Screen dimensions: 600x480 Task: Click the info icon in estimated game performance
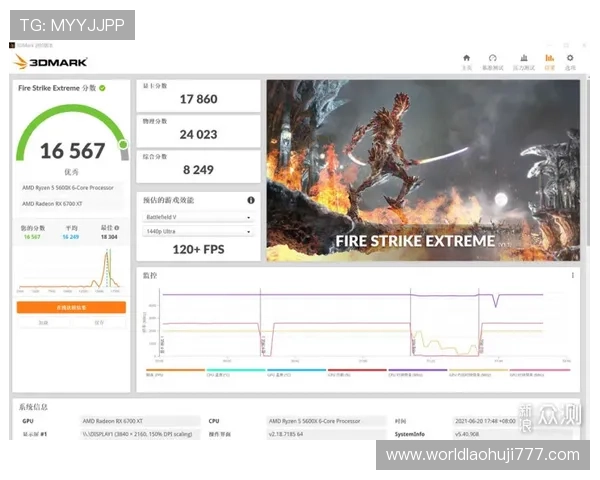tap(251, 200)
